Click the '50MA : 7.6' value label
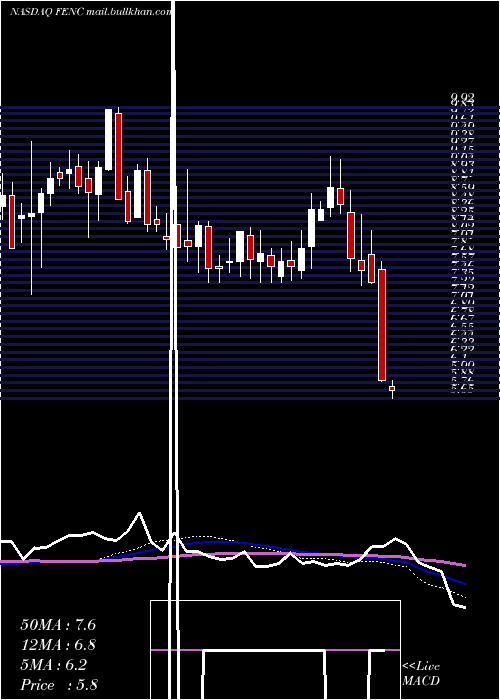Image resolution: width=500 pixels, height=700 pixels. [58, 625]
